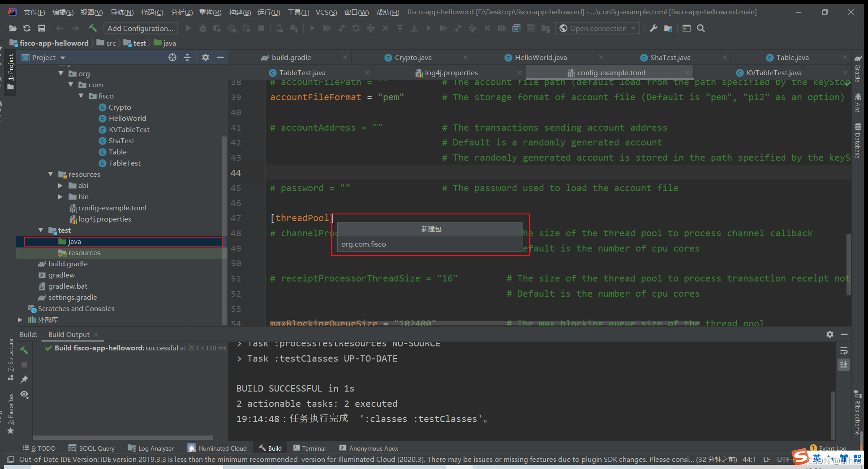Open Build panel gear settings
868x469 pixels.
pyautogui.click(x=830, y=334)
